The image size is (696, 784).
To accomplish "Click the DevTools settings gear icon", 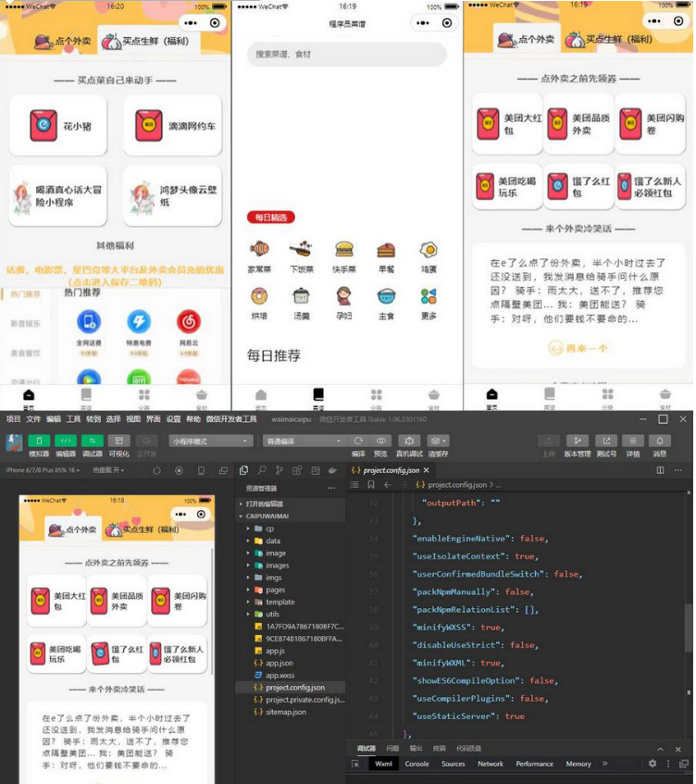I will (652, 764).
